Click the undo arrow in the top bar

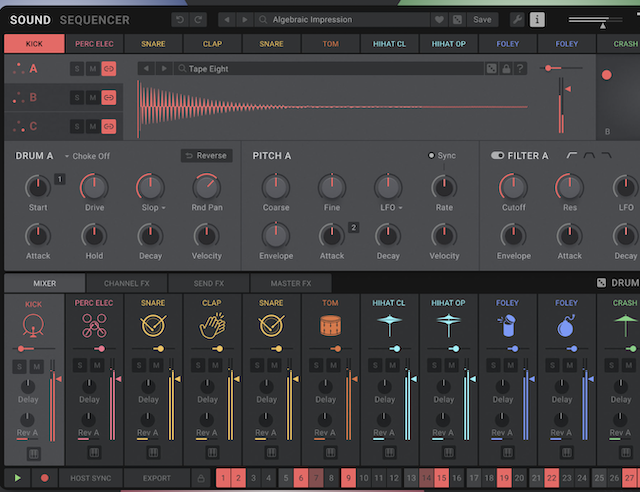click(180, 20)
